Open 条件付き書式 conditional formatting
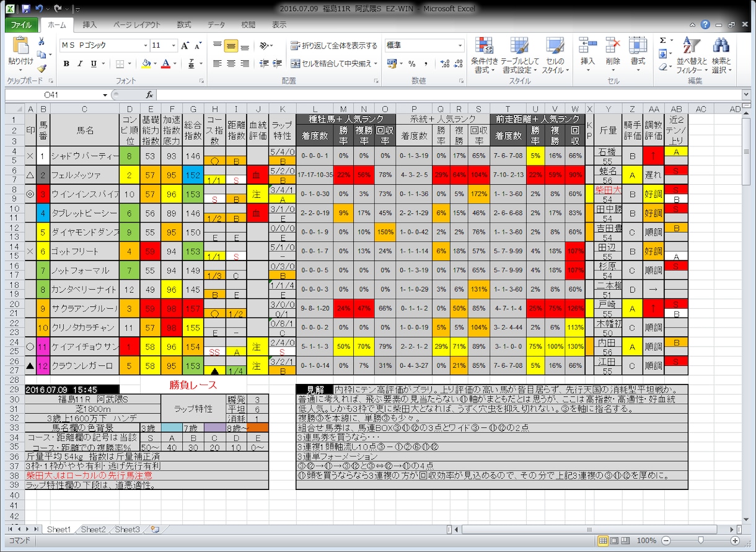756x552 pixels. 485,56
